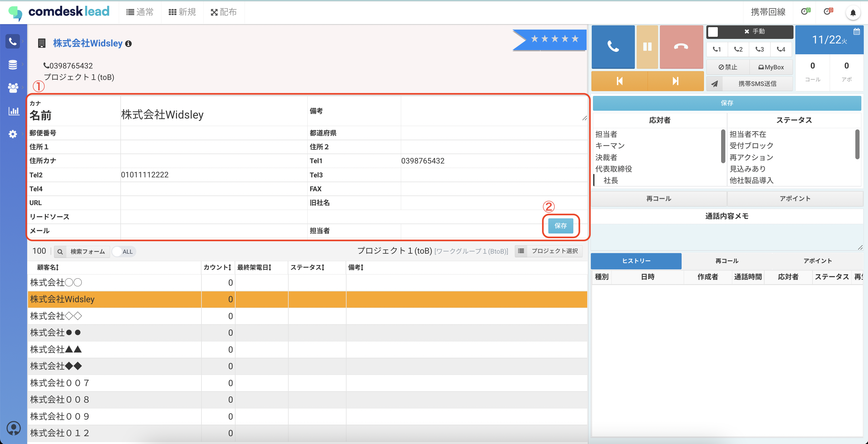Sort the list by 顧客名 column
Screen dimensions: 868x444
[x=48, y=268]
